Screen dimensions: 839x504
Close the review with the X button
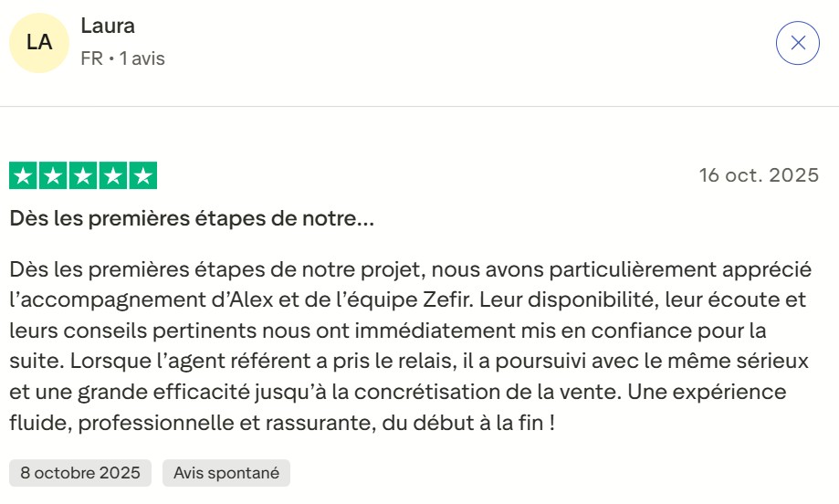coord(797,43)
